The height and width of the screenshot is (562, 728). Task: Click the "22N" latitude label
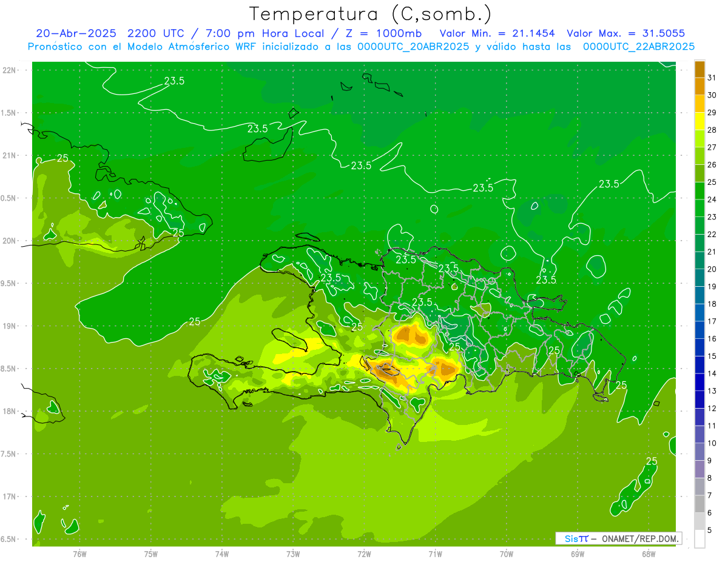(10, 70)
